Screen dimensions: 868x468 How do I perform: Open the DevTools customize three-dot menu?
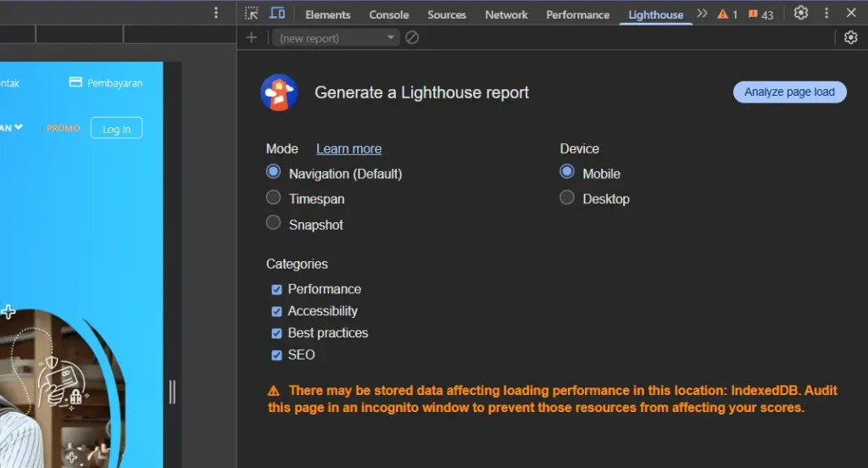click(826, 13)
